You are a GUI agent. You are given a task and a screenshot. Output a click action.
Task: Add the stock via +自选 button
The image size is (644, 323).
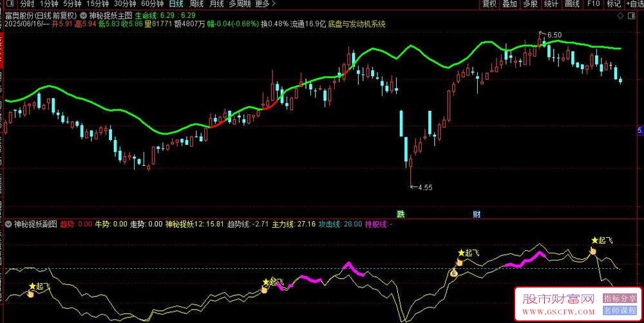tap(635, 4)
